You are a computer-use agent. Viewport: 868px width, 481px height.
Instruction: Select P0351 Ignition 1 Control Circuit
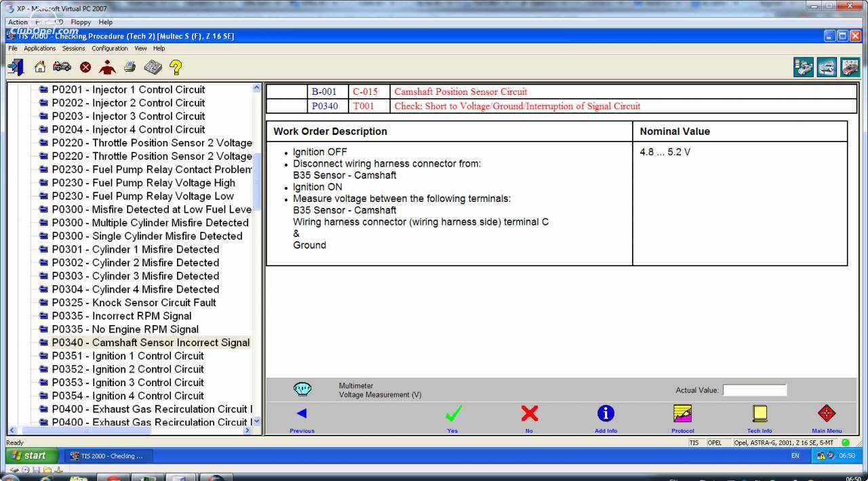(x=128, y=356)
